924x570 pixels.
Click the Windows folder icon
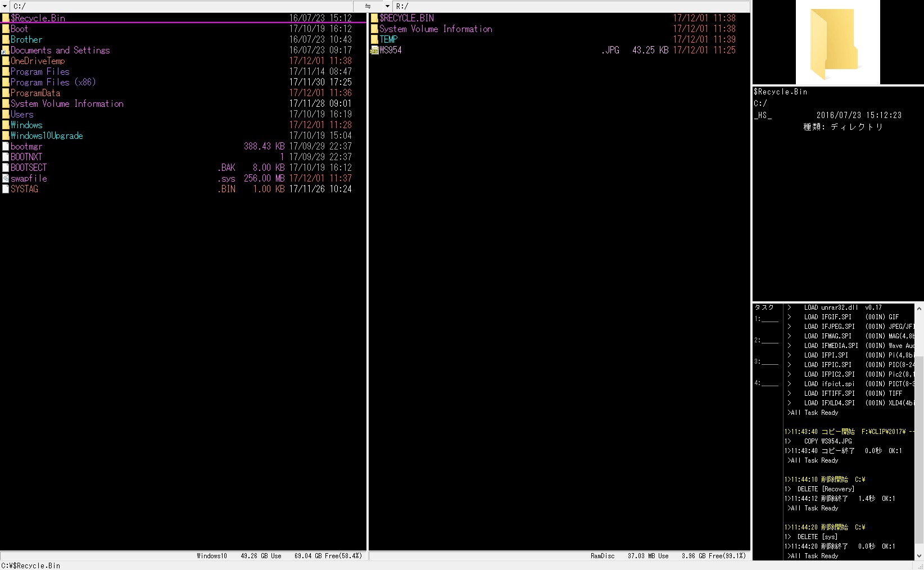(x=6, y=125)
